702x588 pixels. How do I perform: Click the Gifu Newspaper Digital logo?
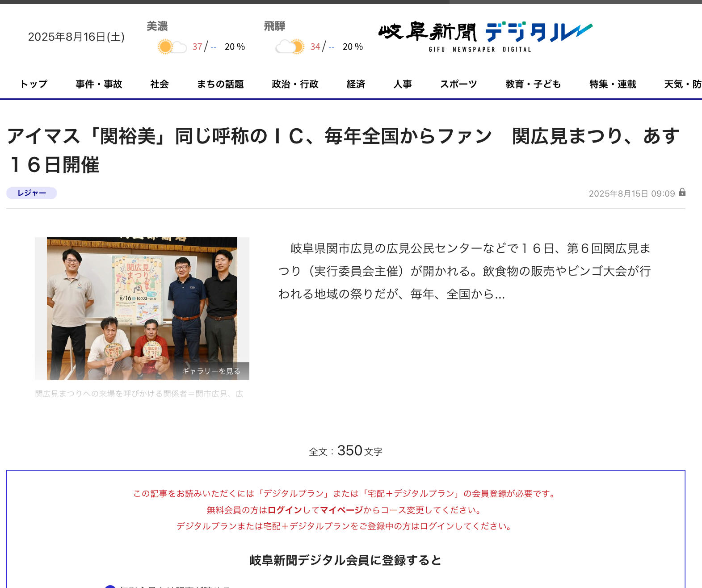point(485,36)
